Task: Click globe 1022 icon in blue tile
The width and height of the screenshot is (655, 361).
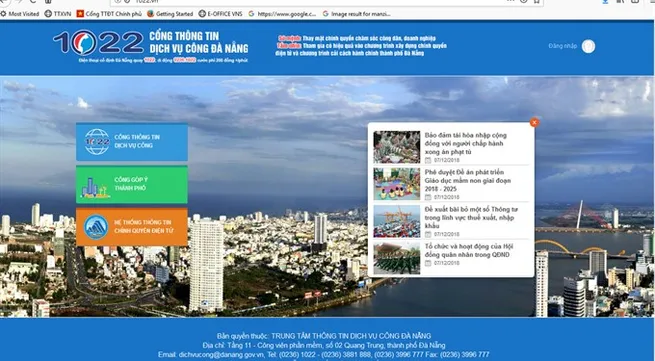Action: tap(97, 142)
